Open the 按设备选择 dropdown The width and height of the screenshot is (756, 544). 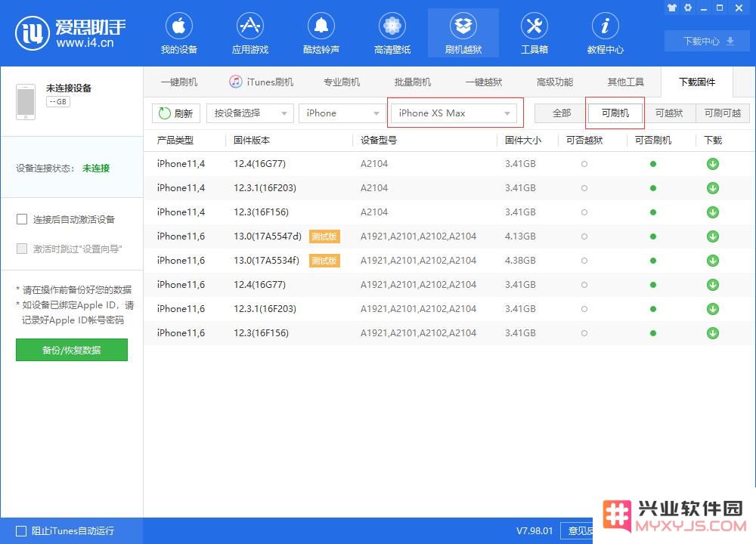click(x=249, y=113)
